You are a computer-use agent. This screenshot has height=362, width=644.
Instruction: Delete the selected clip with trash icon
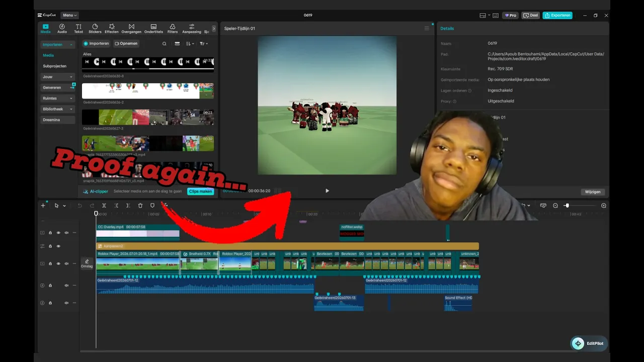click(x=140, y=206)
